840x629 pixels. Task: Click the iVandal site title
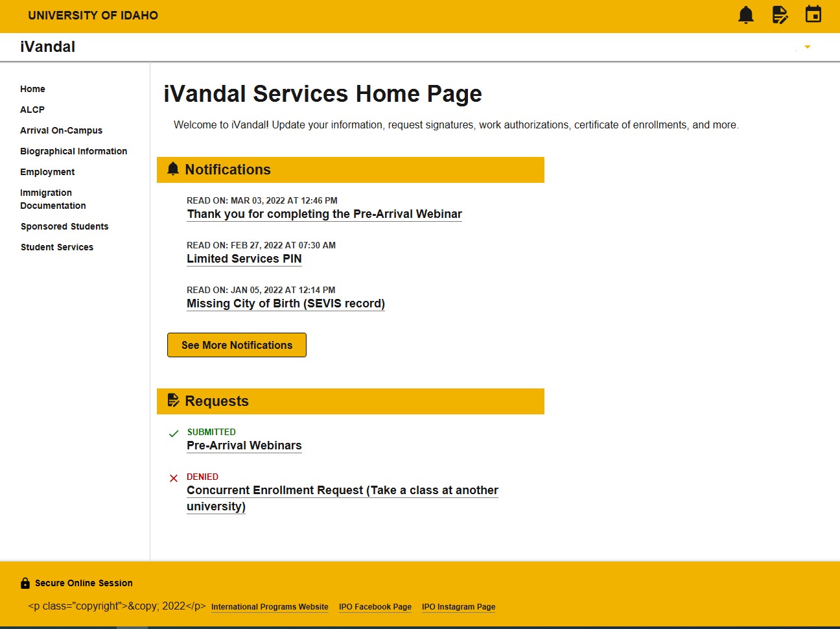click(x=47, y=47)
